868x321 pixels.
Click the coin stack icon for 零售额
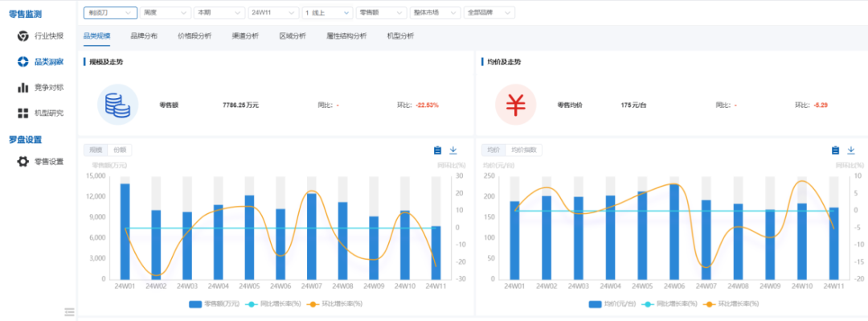(117, 105)
